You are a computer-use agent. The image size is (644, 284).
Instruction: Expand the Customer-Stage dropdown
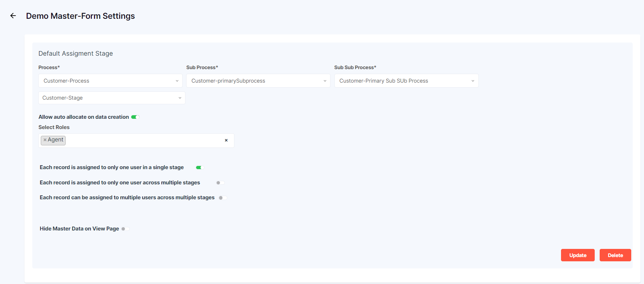[112, 98]
